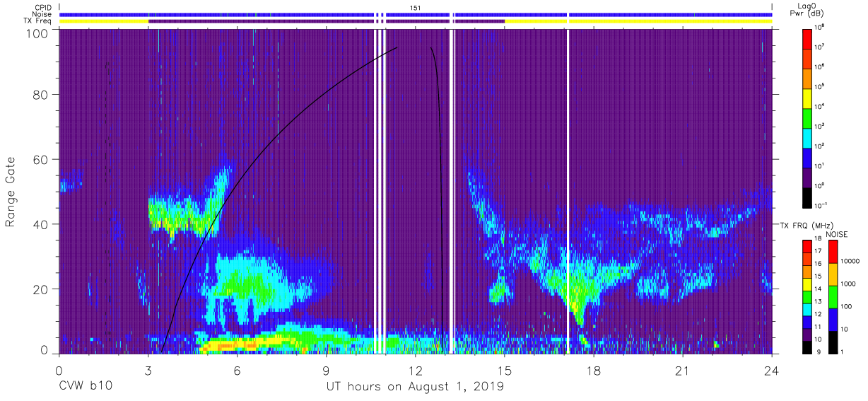
Task: Click the 'NOISE' legend title
Action: 838,233
